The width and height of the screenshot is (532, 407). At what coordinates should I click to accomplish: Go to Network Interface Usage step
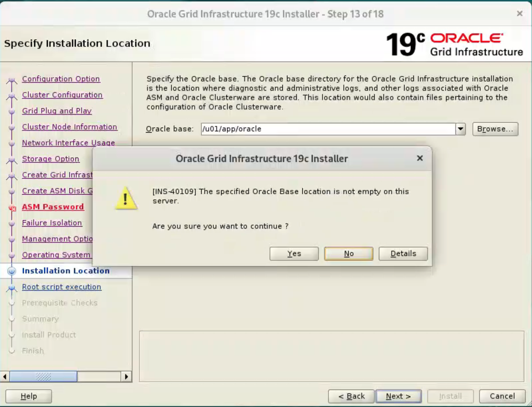68,143
